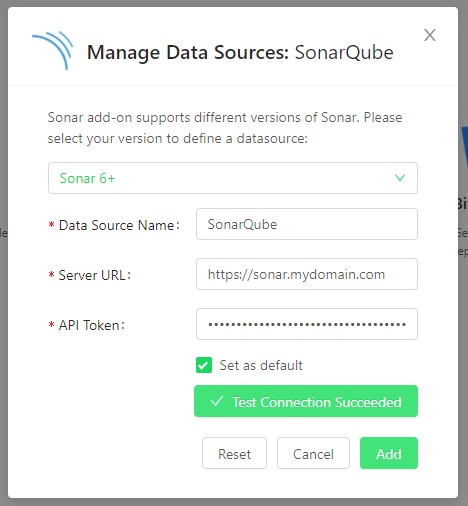Image resolution: width=468 pixels, height=506 pixels.
Task: Click the Data Source Name label
Action: point(119,225)
